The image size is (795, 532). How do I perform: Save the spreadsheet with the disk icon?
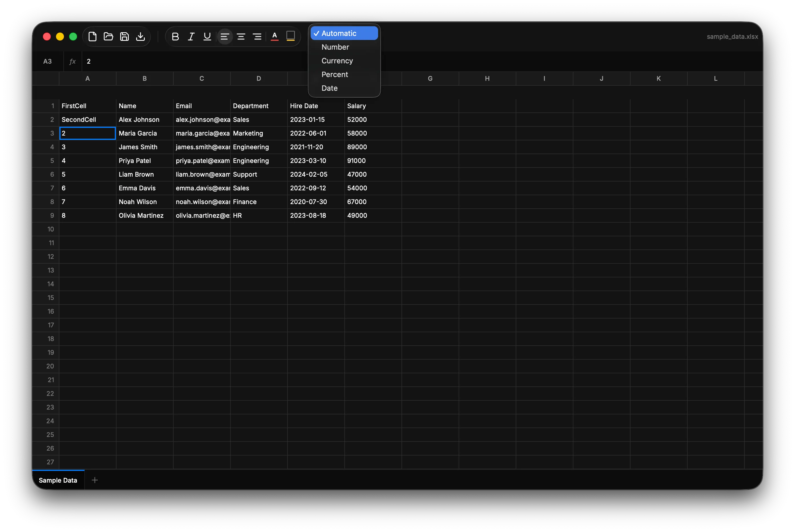pyautogui.click(x=125, y=37)
